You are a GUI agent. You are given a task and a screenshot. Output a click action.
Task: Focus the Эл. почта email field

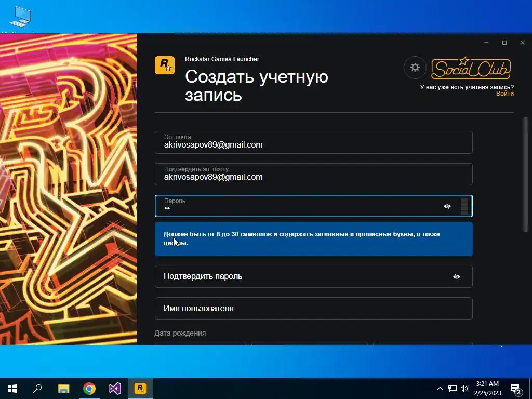point(313,142)
